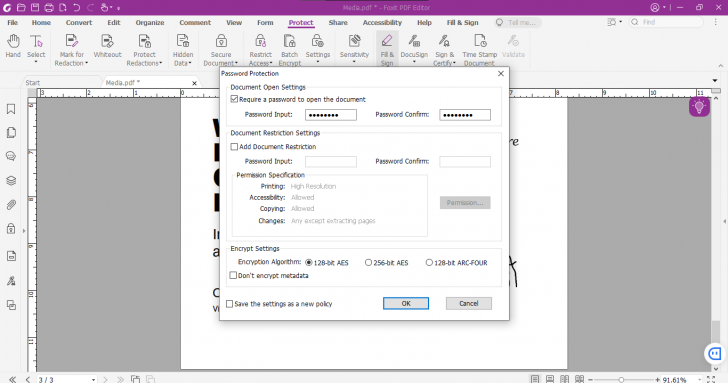Cancel the Password Protection dialog
Image resolution: width=728 pixels, height=383 pixels.
(468, 304)
